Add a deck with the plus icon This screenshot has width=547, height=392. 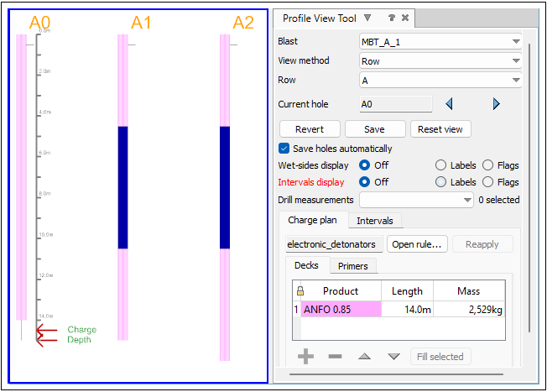tap(305, 357)
